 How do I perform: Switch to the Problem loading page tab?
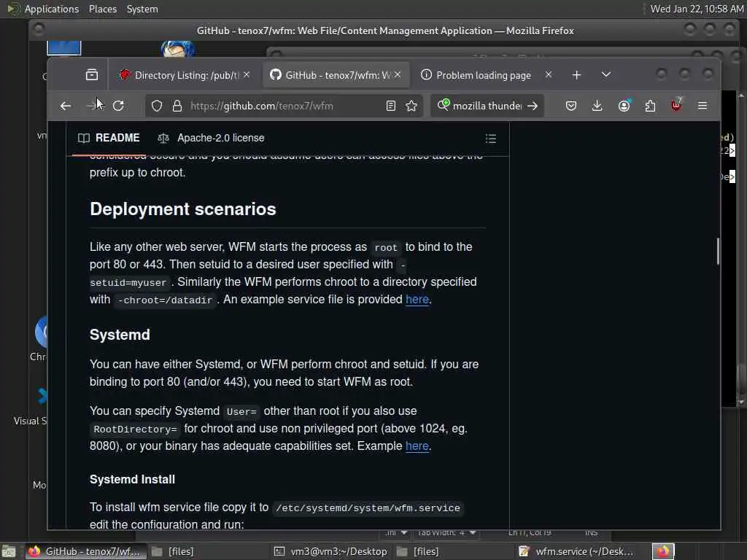coord(486,75)
